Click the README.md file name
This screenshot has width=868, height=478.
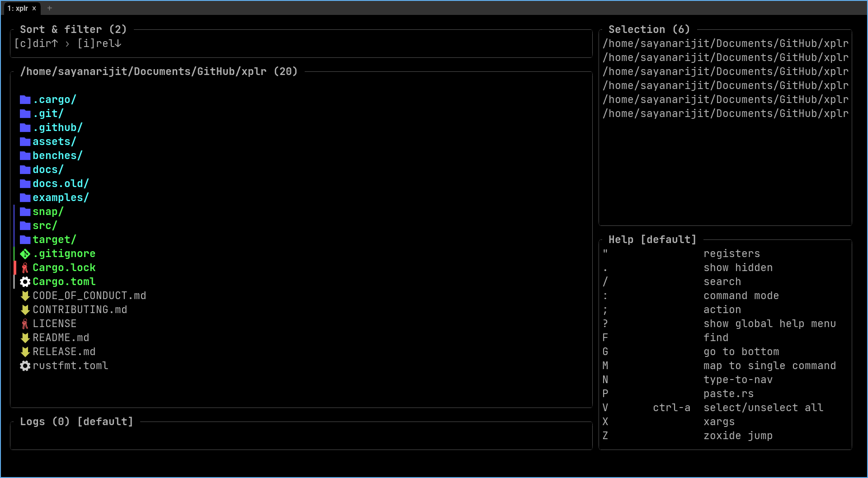[61, 338]
